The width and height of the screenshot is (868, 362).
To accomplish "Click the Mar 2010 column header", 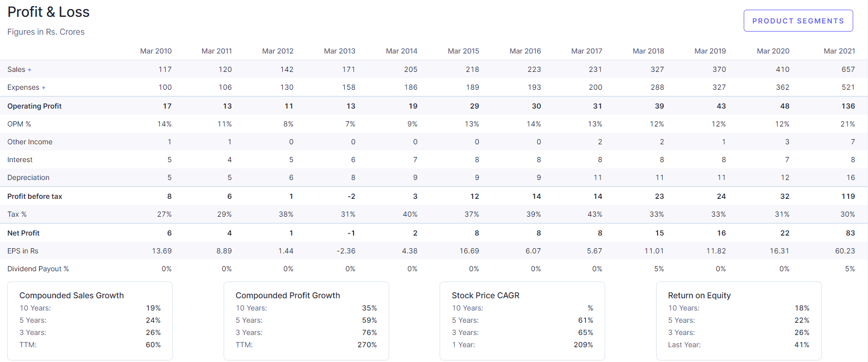I will [x=155, y=51].
